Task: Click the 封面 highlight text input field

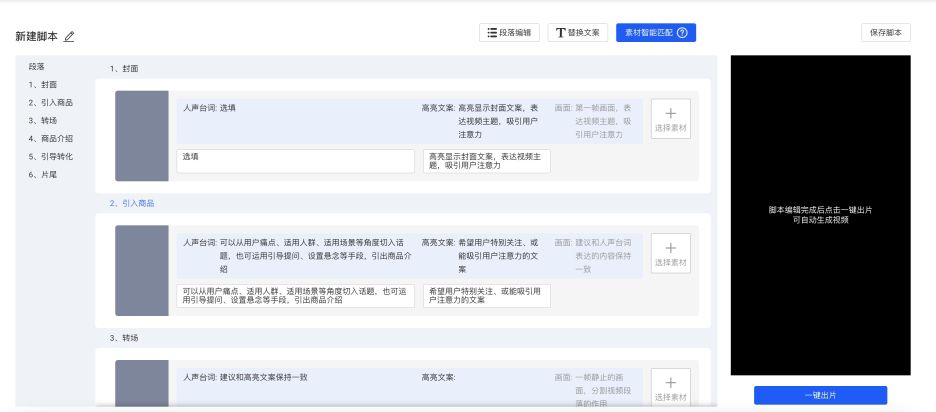Action: tap(487, 161)
